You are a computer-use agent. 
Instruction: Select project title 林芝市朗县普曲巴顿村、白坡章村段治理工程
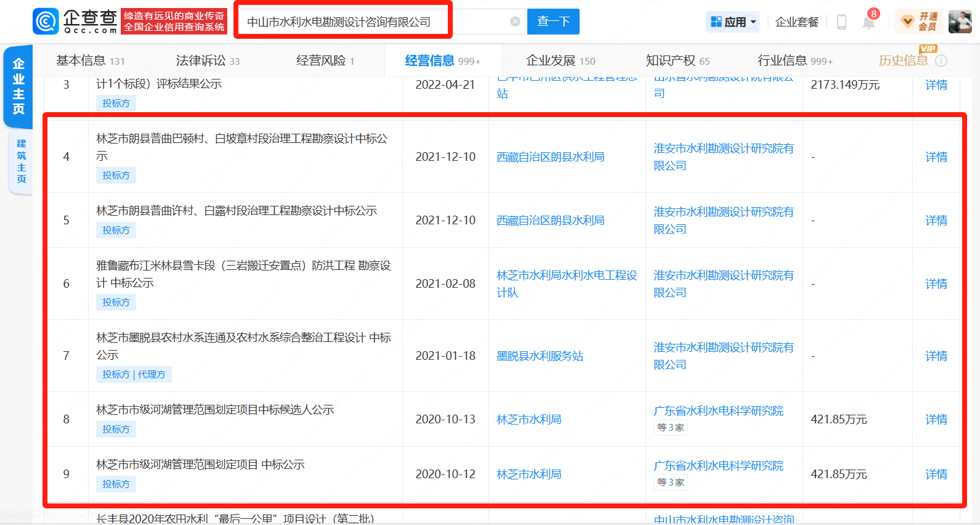[242, 147]
